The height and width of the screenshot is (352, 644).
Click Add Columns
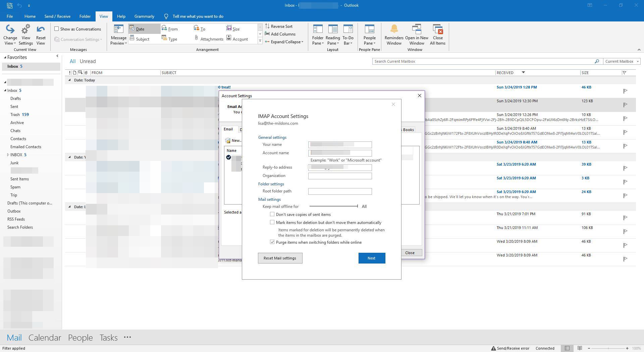(280, 34)
